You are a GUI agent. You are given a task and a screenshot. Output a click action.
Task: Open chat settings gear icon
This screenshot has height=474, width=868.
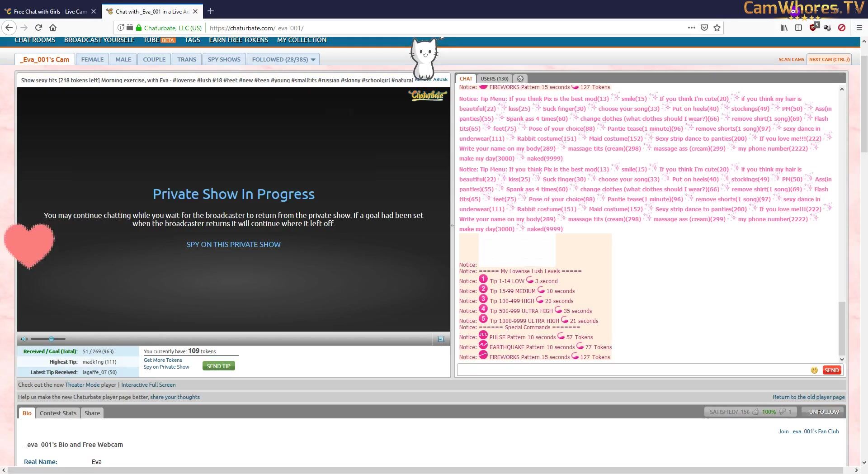pos(520,78)
